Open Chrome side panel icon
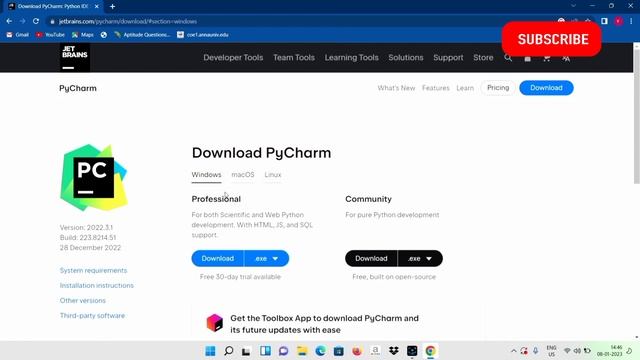The width and height of the screenshot is (640, 360). [604, 21]
